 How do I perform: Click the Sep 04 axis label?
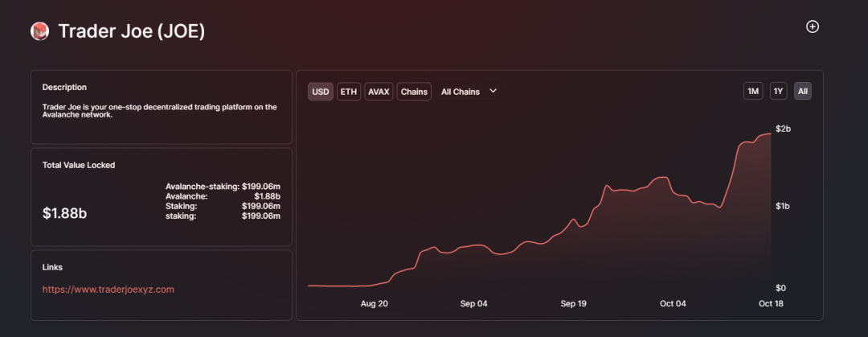pyautogui.click(x=474, y=304)
